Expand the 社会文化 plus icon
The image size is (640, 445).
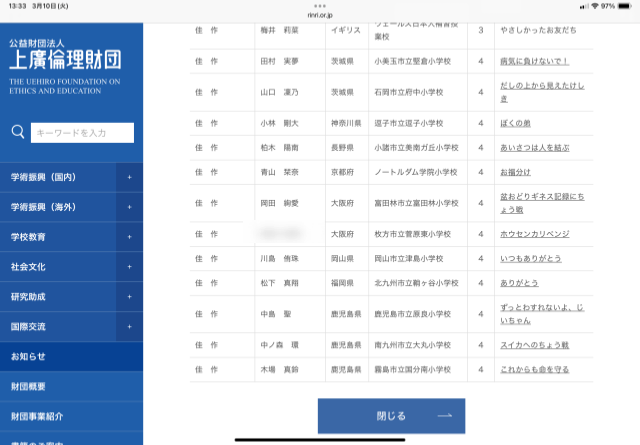pos(129,267)
